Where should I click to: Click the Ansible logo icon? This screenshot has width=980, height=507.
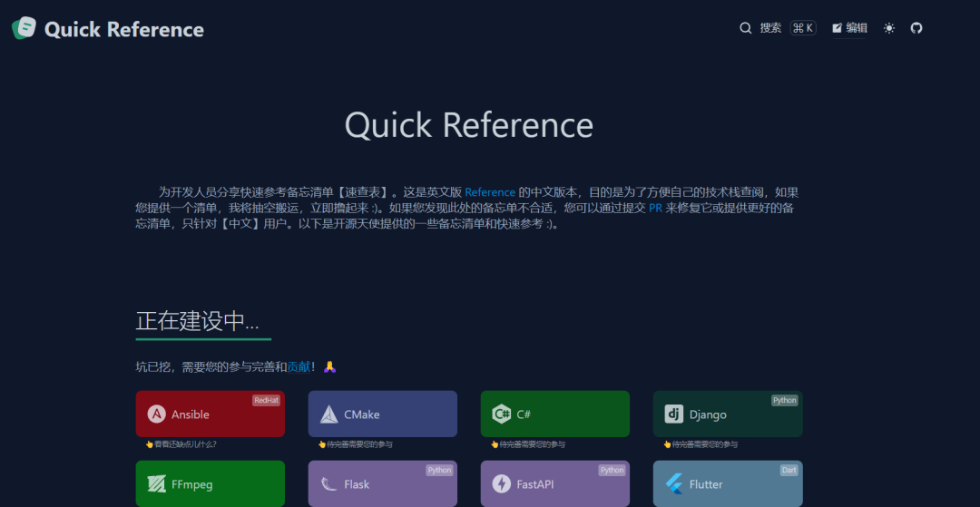[156, 414]
